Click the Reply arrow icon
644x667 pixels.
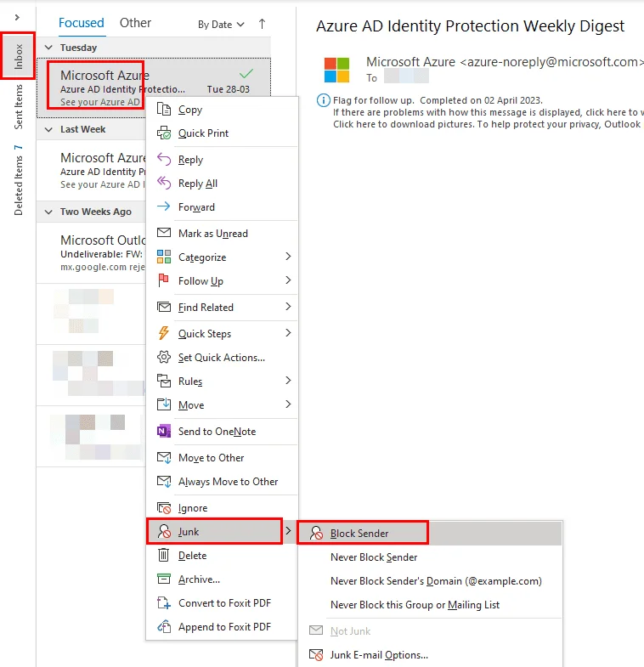pyautogui.click(x=164, y=160)
